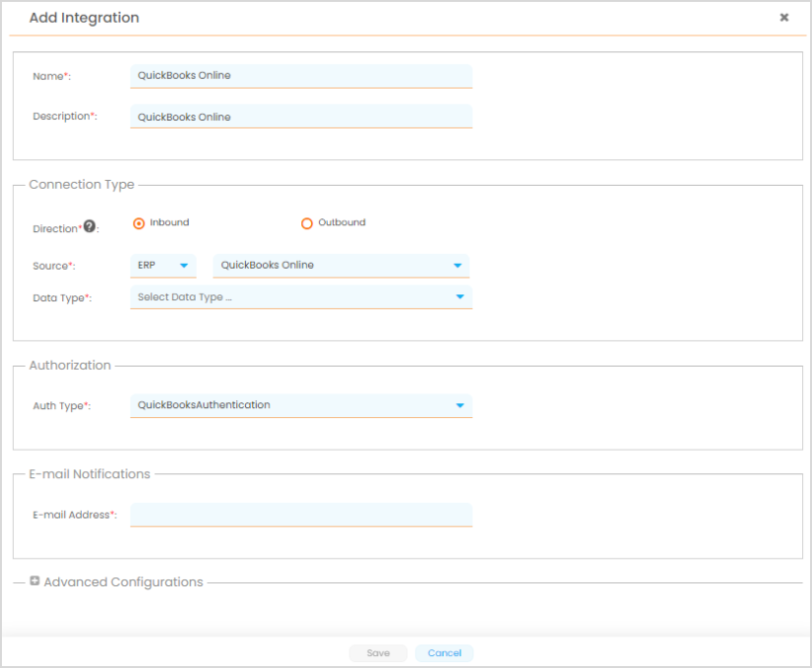Viewport: 812px width, 668px height.
Task: Click into the Description text field
Action: [x=300, y=117]
